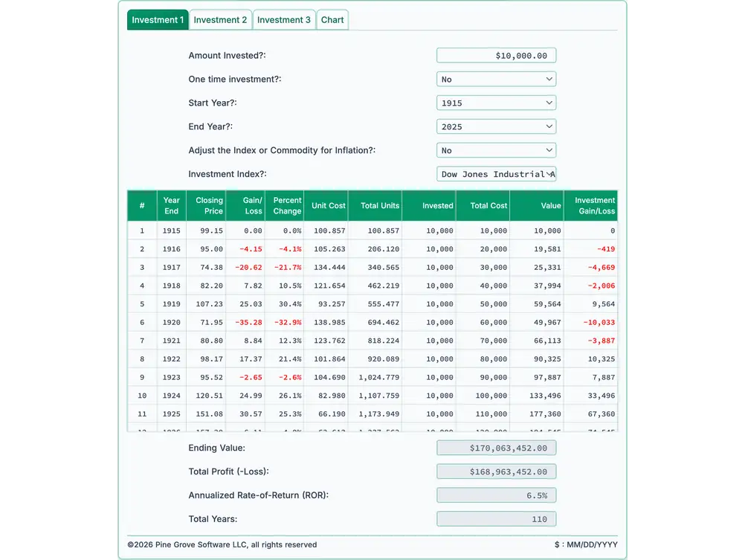Screen dimensions: 745x560
Task: Open the Start Year dropdown
Action: (x=496, y=103)
